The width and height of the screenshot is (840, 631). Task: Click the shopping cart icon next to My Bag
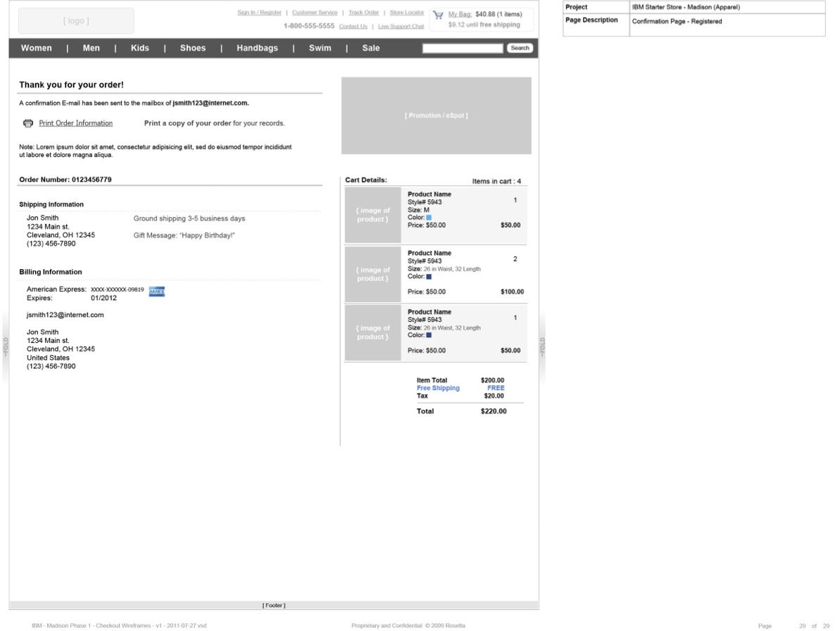(438, 15)
